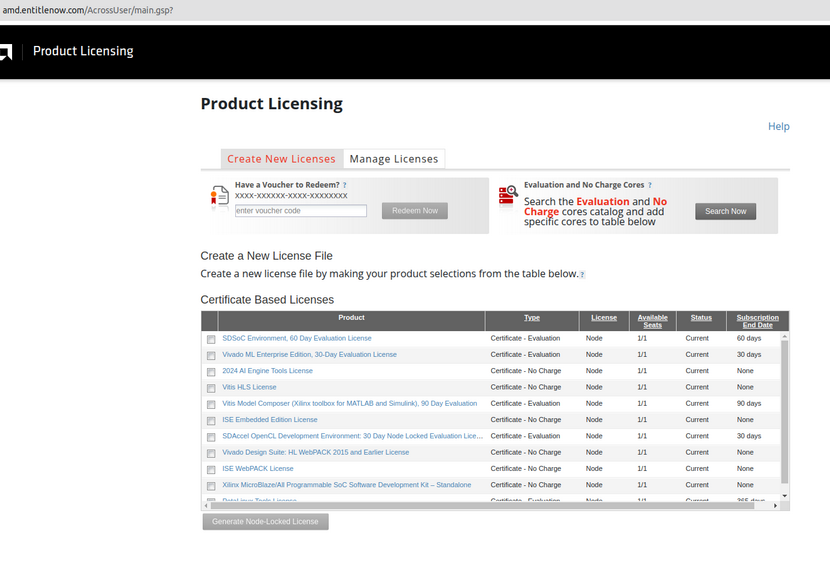The height and width of the screenshot is (566, 830).
Task: Check Vivado Design Suite HL WebPACK checkbox
Action: [211, 453]
